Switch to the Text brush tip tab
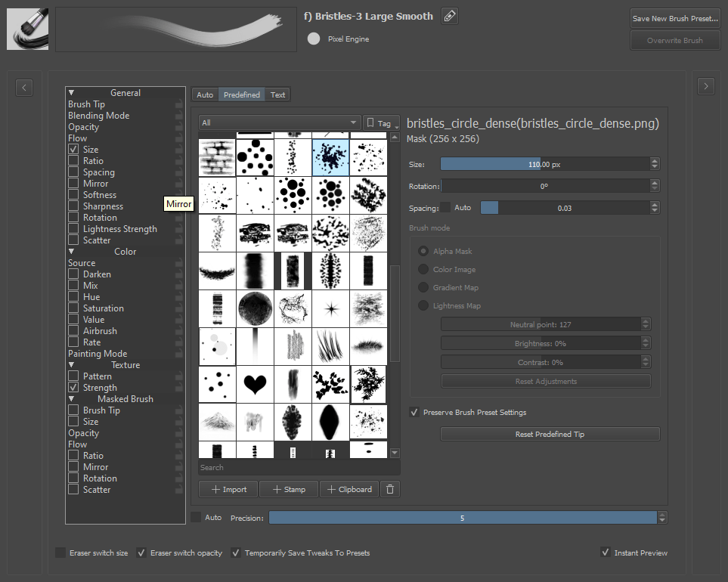 click(x=277, y=94)
